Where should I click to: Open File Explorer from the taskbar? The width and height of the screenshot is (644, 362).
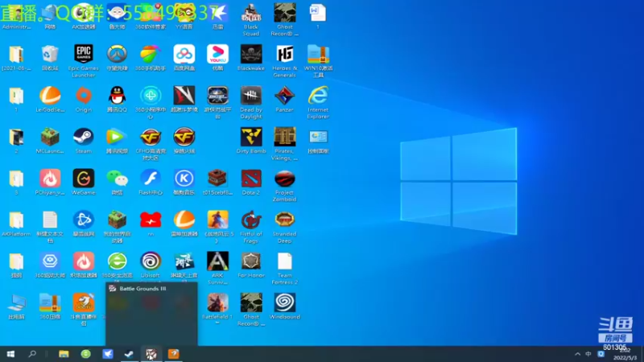pyautogui.click(x=64, y=354)
